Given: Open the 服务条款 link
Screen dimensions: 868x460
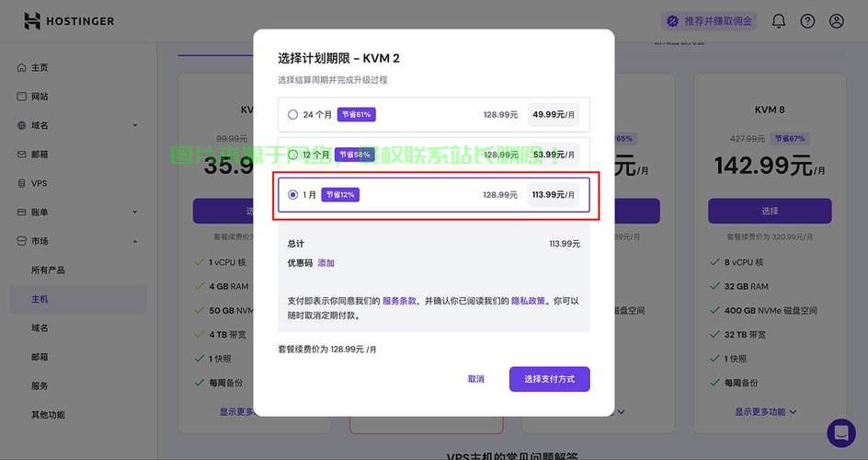Looking at the screenshot, I should click(x=399, y=301).
